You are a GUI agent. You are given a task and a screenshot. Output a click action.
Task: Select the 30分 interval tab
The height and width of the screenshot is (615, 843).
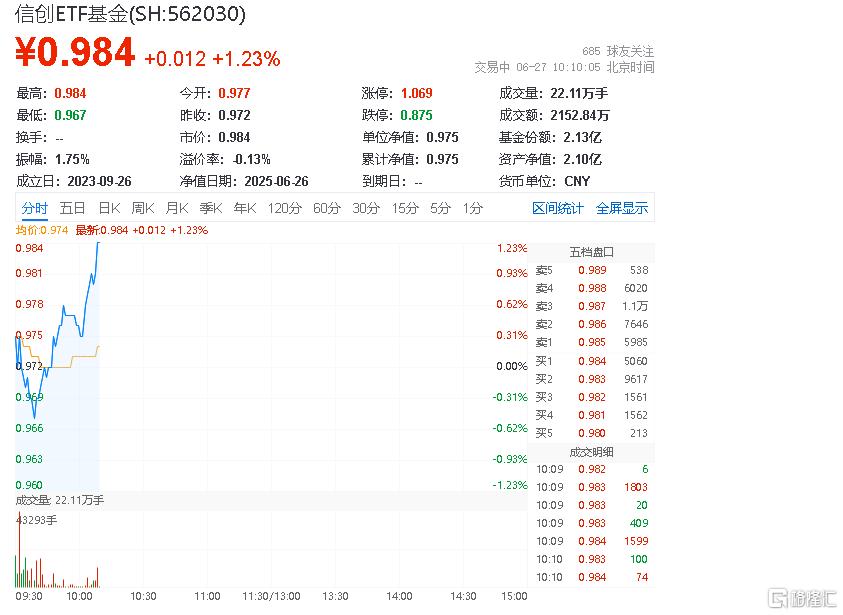pos(366,208)
